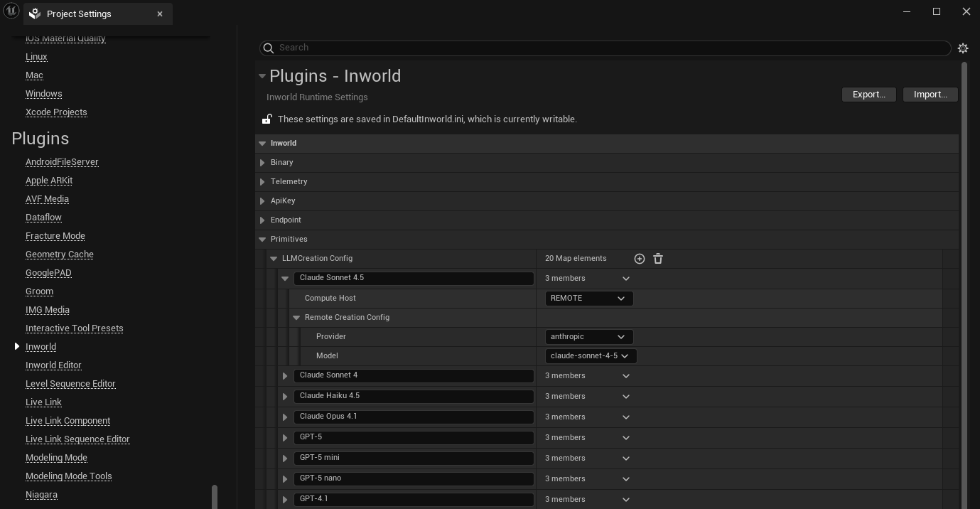Viewport: 980px width, 509px height.
Task: Open Mac platform settings
Action: click(34, 75)
